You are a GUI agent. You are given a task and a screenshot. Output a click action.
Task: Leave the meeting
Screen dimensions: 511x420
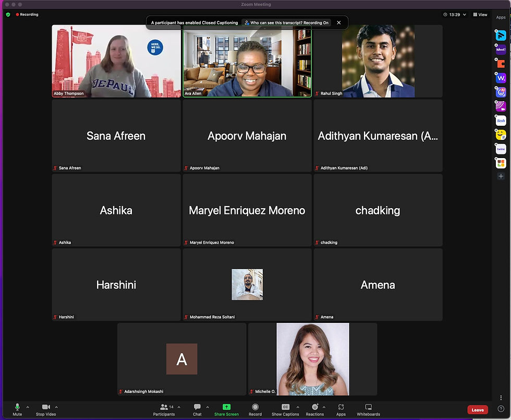[478, 410]
